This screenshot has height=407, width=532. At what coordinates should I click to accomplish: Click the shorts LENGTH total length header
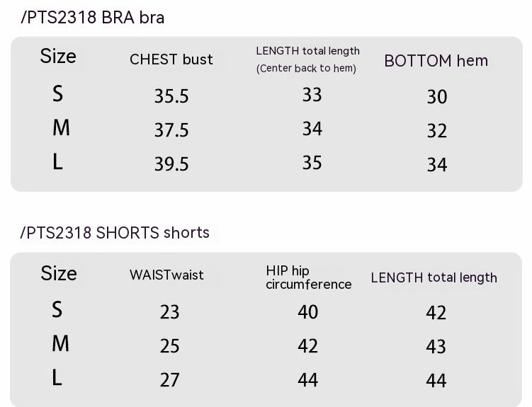pos(434,277)
